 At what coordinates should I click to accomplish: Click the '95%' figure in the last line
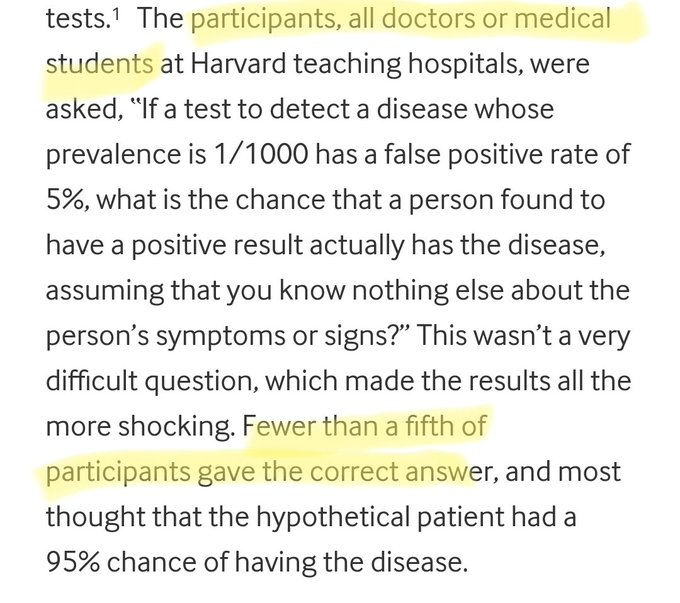pyautogui.click(x=72, y=562)
